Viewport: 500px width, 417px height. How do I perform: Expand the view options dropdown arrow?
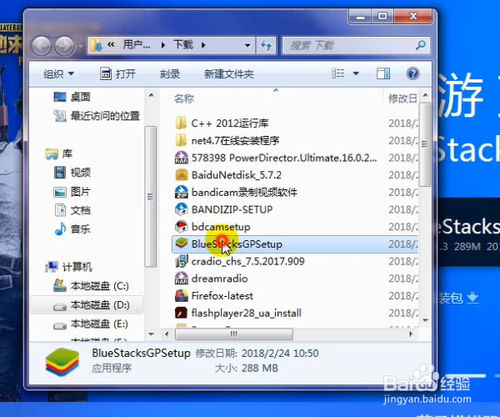tap(356, 73)
